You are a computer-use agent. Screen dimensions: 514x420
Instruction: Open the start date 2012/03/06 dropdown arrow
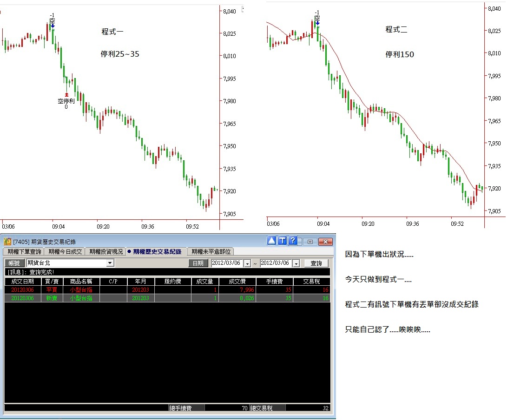248,263
